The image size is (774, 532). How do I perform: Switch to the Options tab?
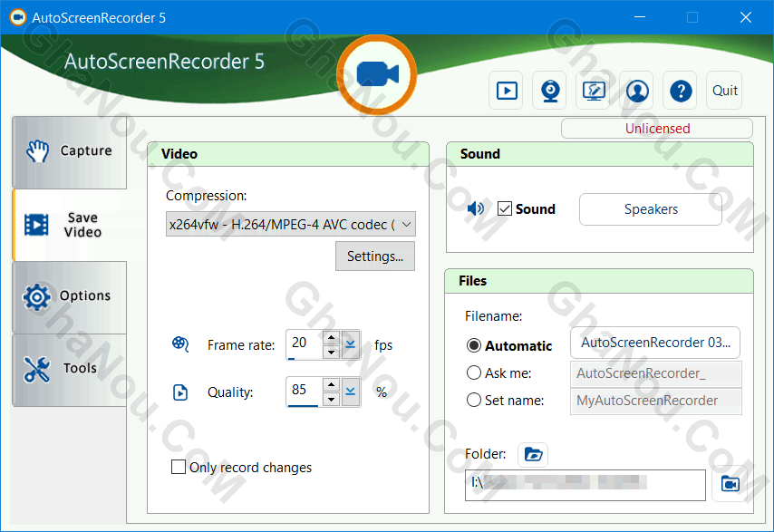click(x=70, y=296)
